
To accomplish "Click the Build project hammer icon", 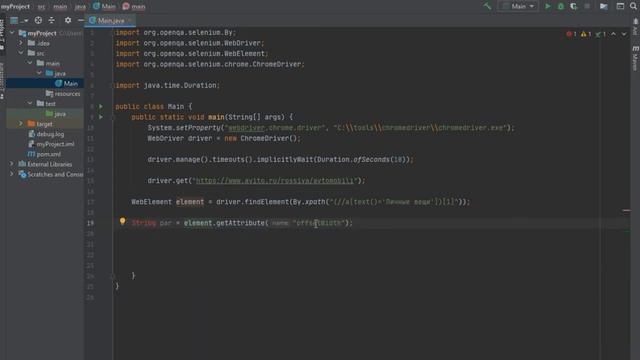I will (x=487, y=6).
